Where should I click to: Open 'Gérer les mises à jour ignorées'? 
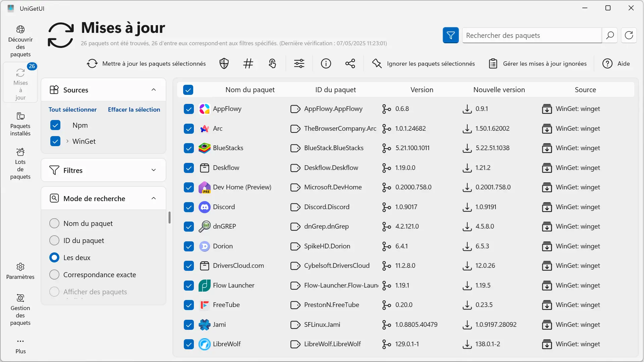(538, 64)
